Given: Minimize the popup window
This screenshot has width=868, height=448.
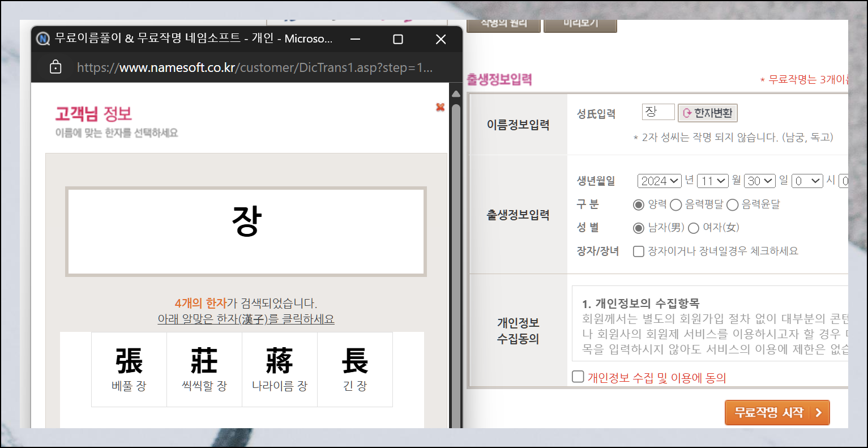Looking at the screenshot, I should pos(356,39).
